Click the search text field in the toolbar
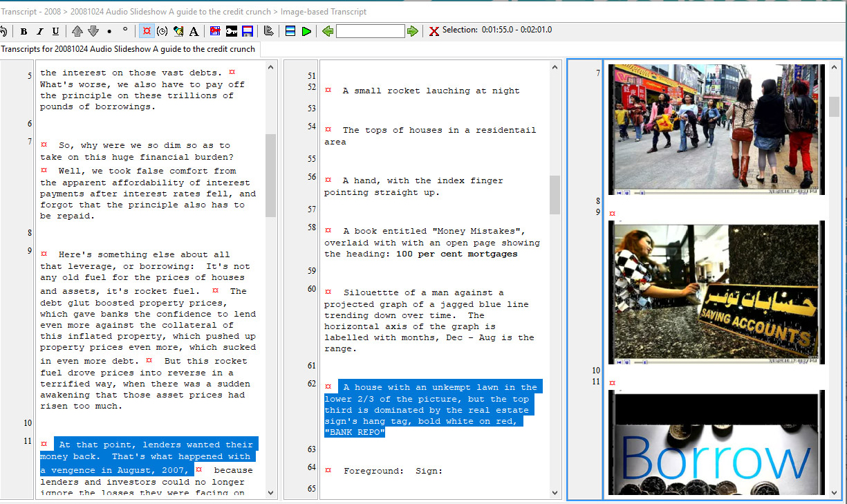Image resolution: width=847 pixels, height=504 pixels. [370, 31]
